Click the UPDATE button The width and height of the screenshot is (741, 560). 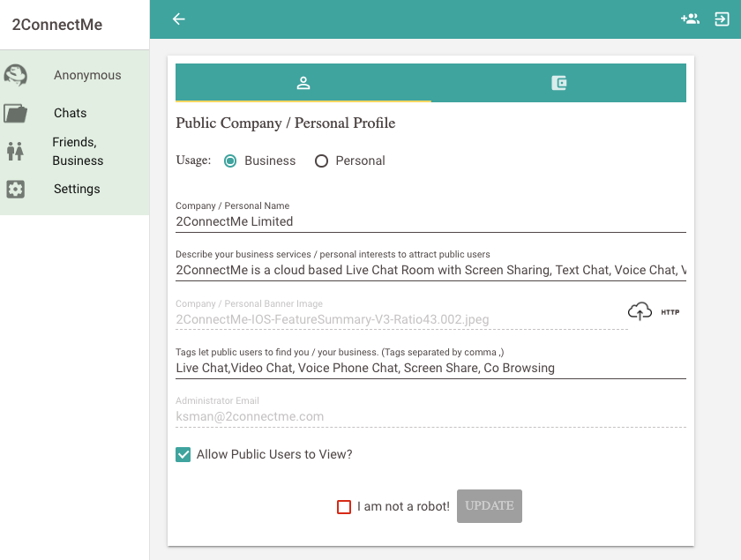[x=490, y=506]
